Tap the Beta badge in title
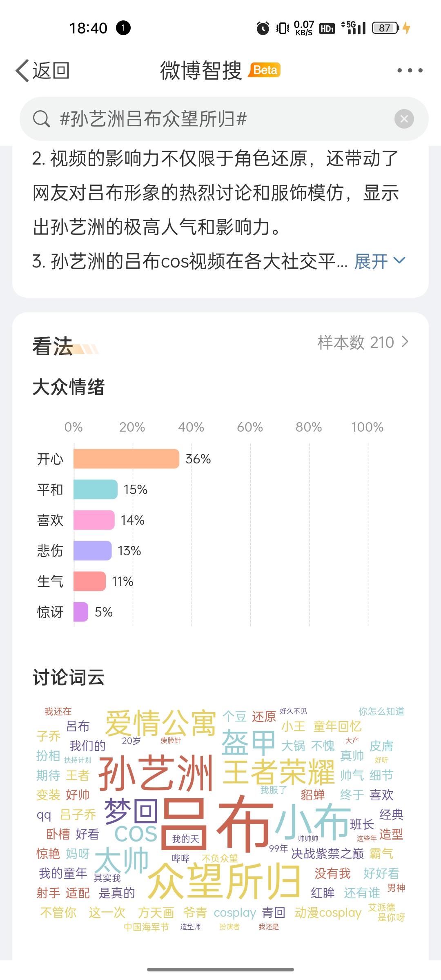Image resolution: width=441 pixels, height=980 pixels. [265, 70]
